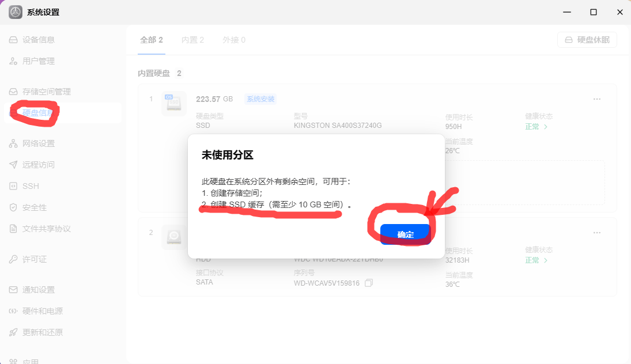Open more options for the HDD disk
This screenshot has height=364, width=631.
coord(597,233)
